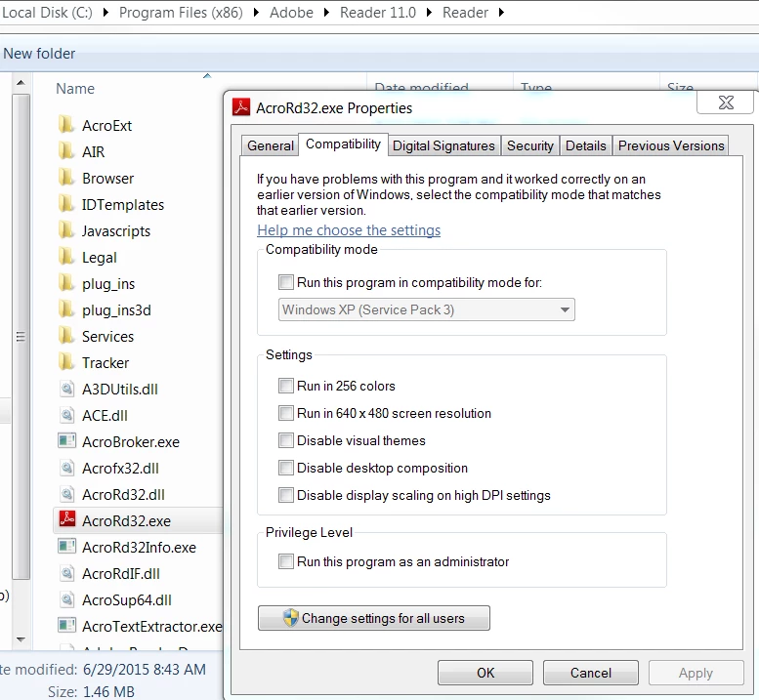Select the IDTemplates folder icon
The height and width of the screenshot is (700, 759).
pyautogui.click(x=66, y=204)
